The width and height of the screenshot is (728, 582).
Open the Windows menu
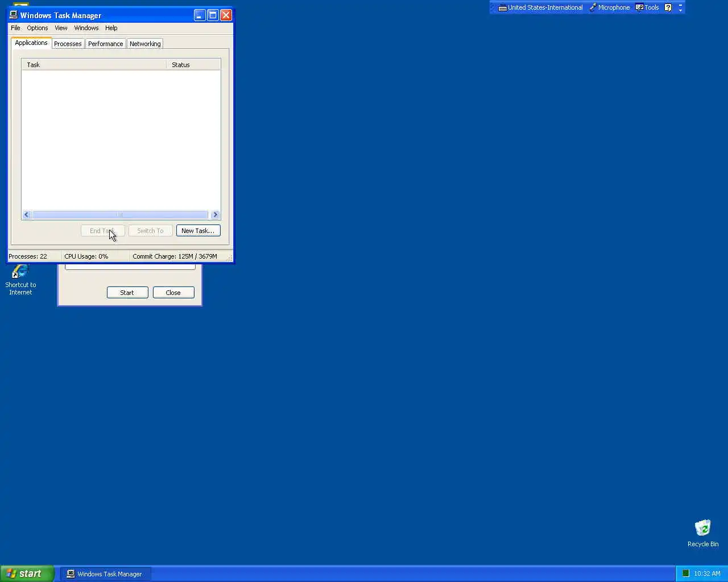click(86, 28)
